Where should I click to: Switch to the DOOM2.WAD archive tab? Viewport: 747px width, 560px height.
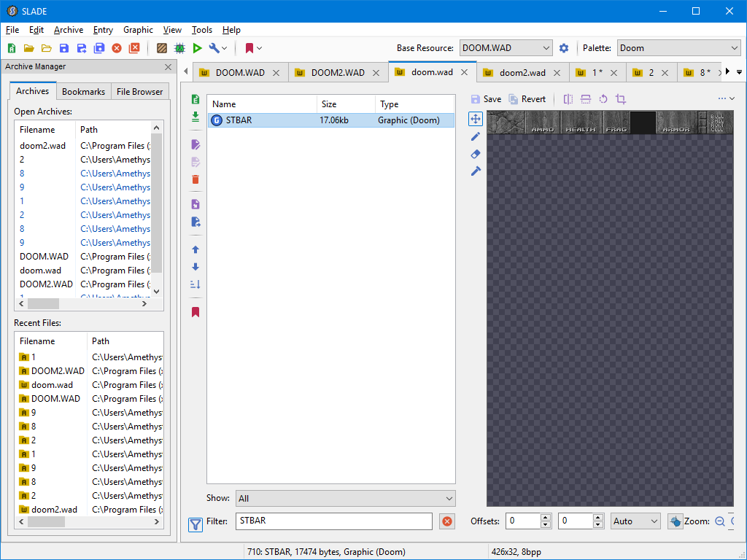[x=338, y=73]
